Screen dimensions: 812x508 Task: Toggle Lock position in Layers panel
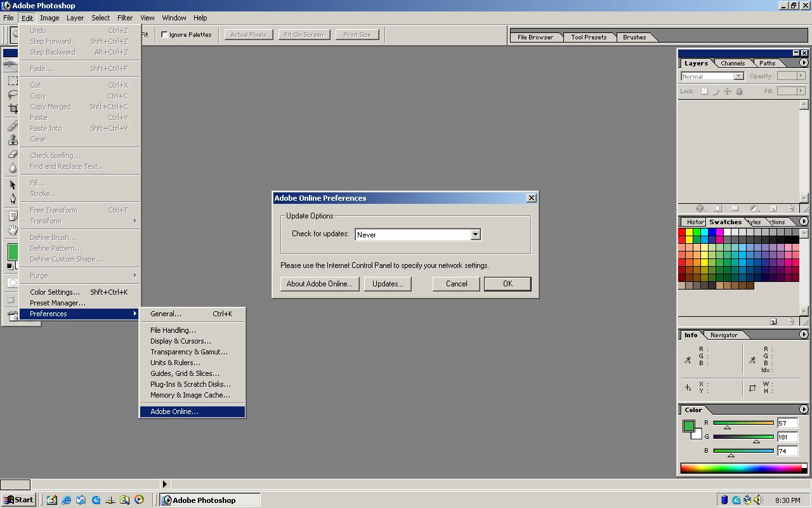click(728, 91)
